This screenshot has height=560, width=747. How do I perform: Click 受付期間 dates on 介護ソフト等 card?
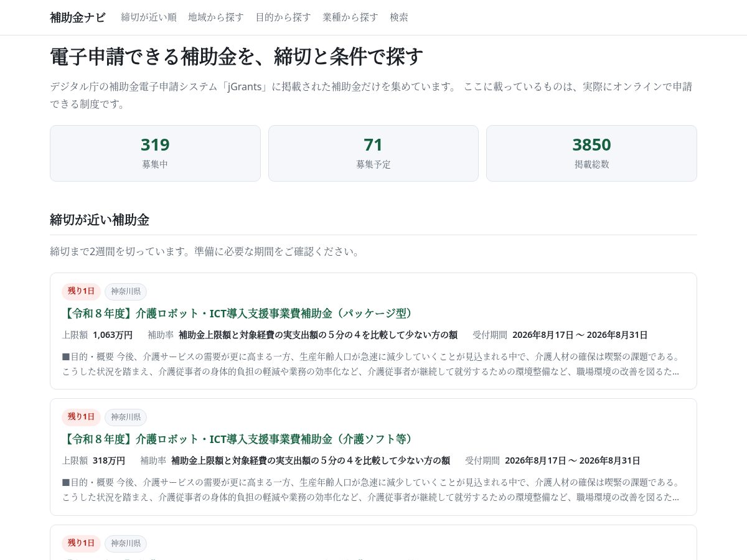point(572,460)
